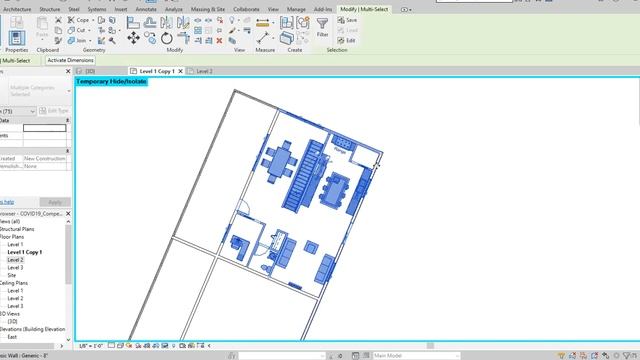Select the Array tool
The image size is (640, 360).
pyautogui.click(x=198, y=30)
